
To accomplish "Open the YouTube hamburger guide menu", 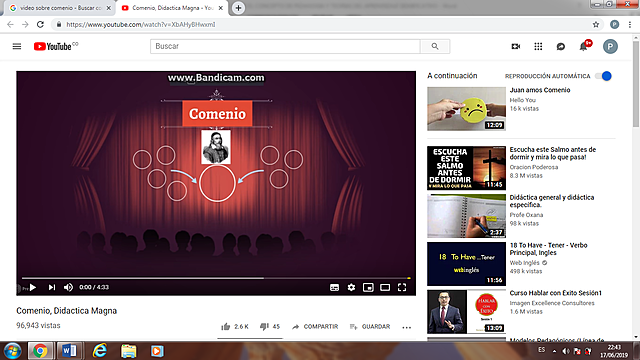I will (x=17, y=47).
